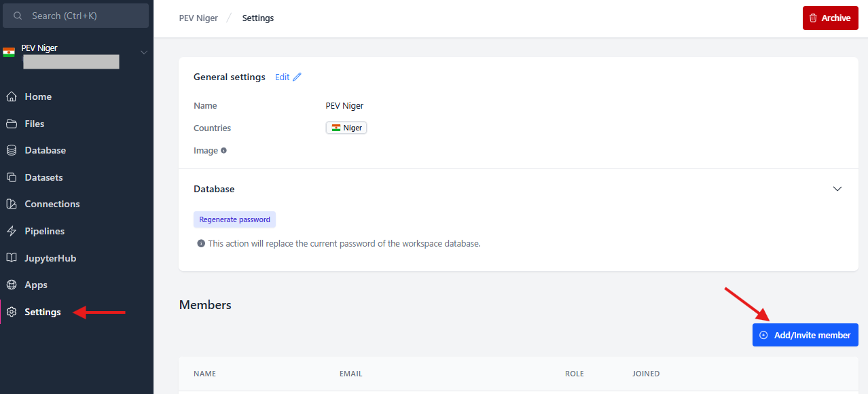Click the PEV Niger breadcrumb link
Image resolution: width=868 pixels, height=394 pixels.
[198, 18]
